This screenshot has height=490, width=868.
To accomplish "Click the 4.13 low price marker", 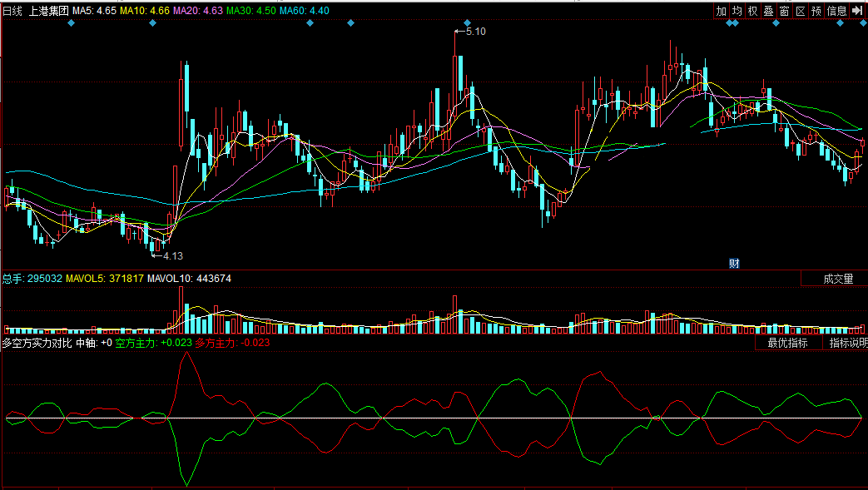I will coord(172,256).
